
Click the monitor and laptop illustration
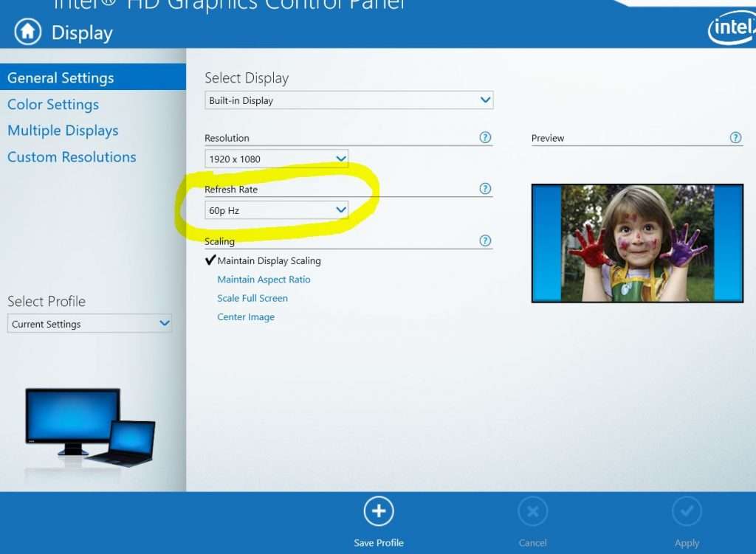(90, 428)
